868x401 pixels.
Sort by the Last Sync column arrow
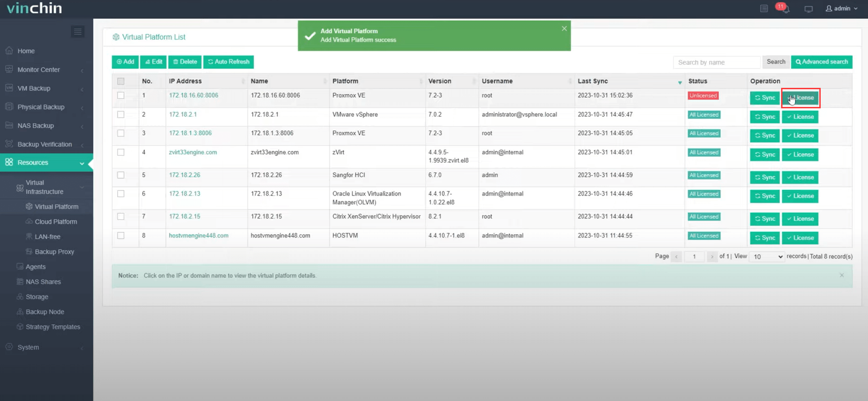tap(680, 82)
